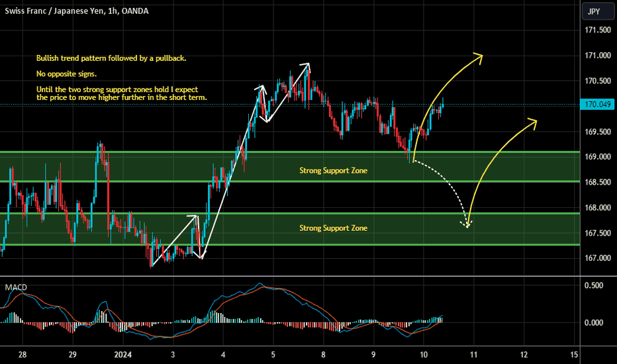
Task: Click date 10 on the time axis
Action: [x=424, y=355]
